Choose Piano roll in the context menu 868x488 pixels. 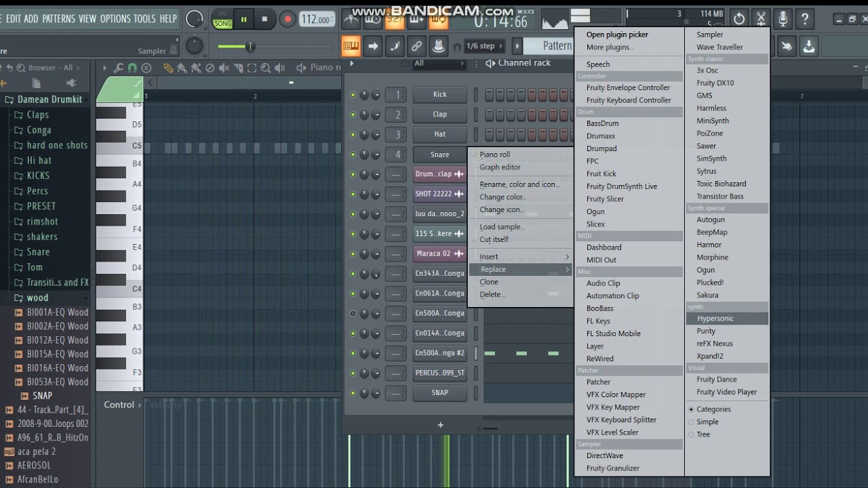click(494, 155)
